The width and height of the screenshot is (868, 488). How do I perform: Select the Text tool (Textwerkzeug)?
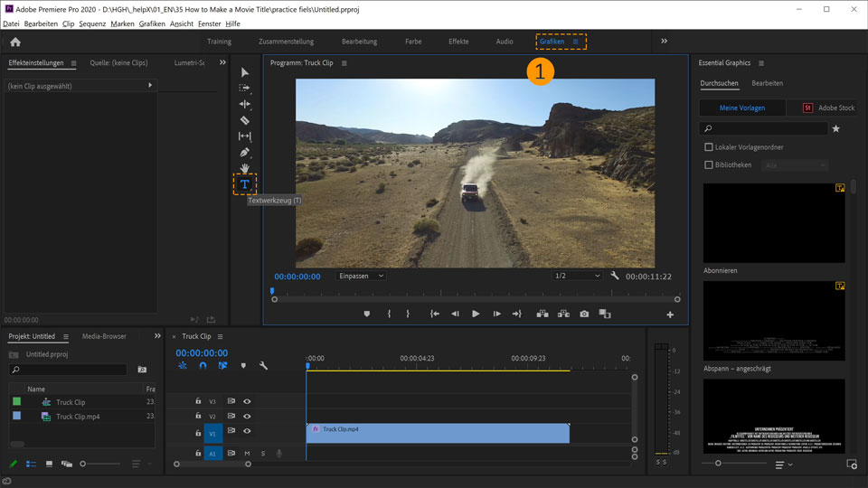pyautogui.click(x=244, y=184)
